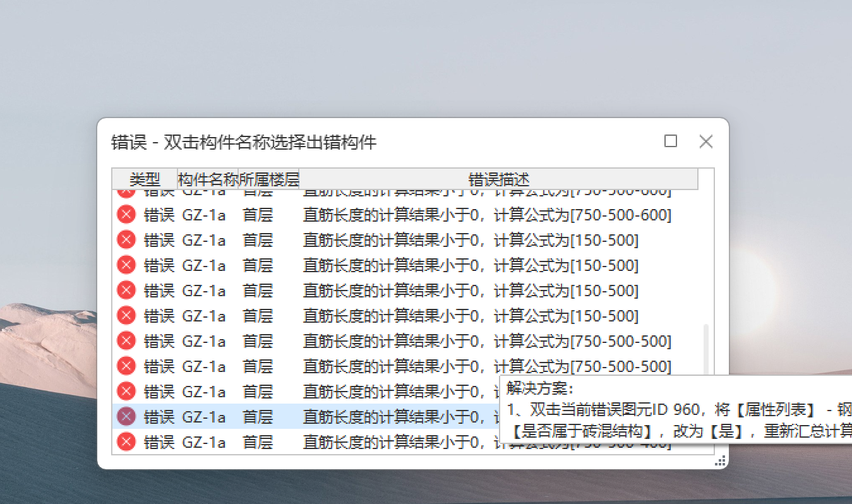Click the red error badge above the highlighted row
Screen dimensions: 852x504
click(126, 391)
